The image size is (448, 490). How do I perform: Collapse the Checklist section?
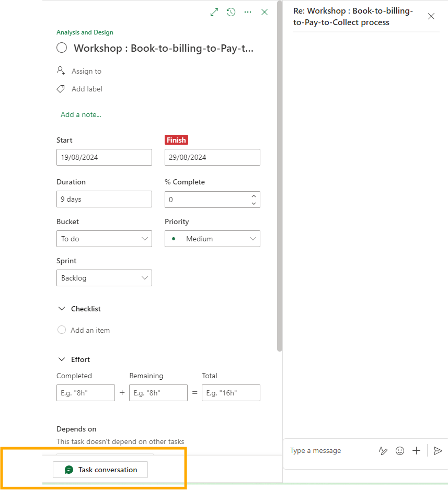[62, 309]
